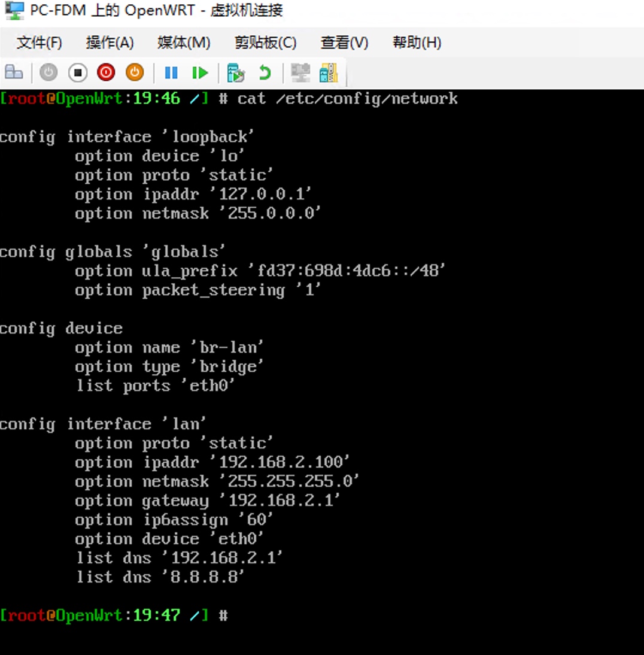Screen dimensions: 644x655
Task: Pause the virtual machine
Action: tap(171, 73)
